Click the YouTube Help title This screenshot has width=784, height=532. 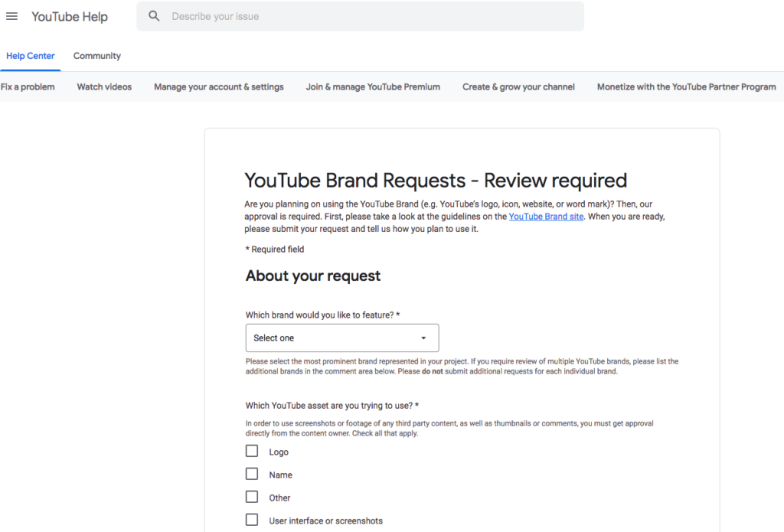(70, 17)
